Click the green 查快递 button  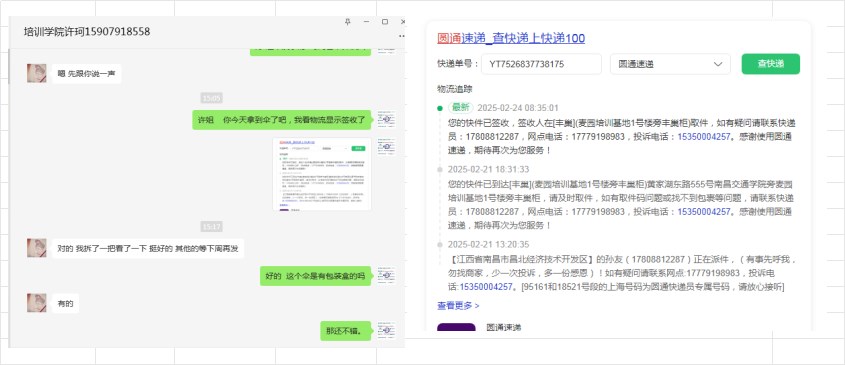point(771,64)
